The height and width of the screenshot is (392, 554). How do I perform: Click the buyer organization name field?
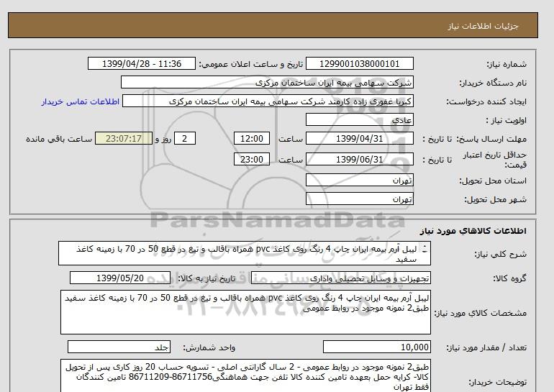pyautogui.click(x=267, y=83)
